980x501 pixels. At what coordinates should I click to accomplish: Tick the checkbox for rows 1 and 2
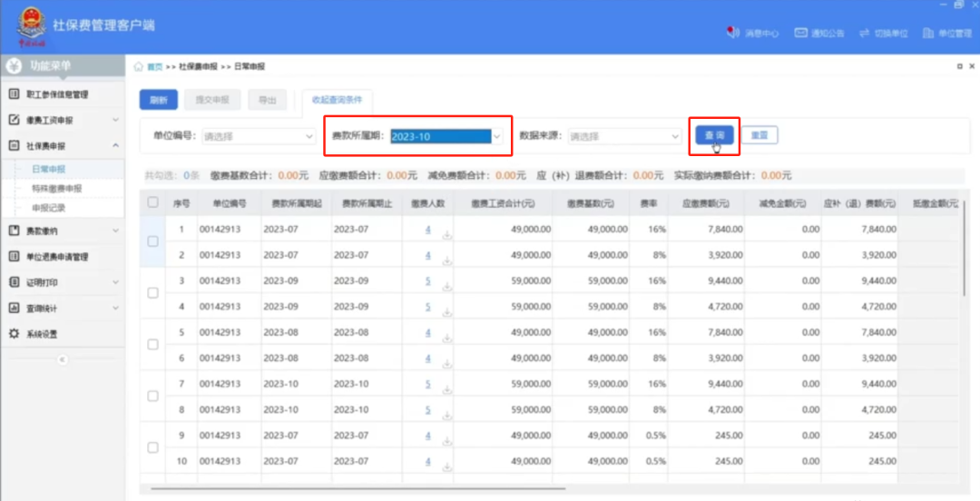(x=152, y=241)
